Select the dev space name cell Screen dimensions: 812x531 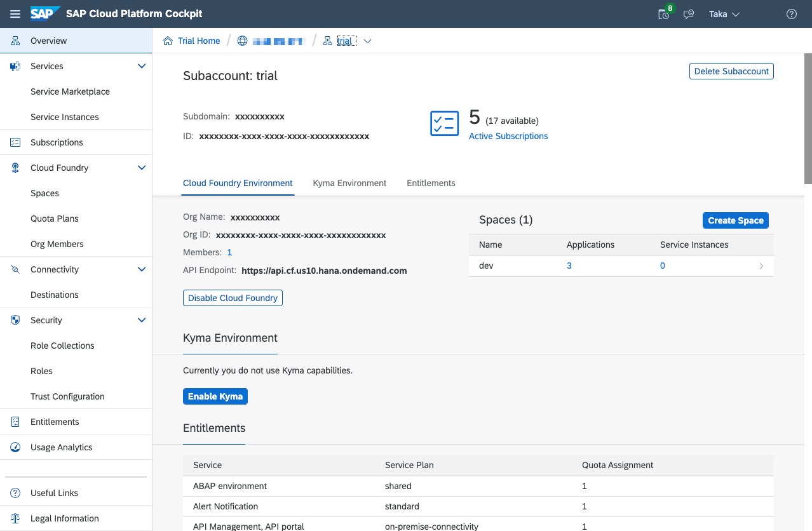pyautogui.click(x=486, y=265)
